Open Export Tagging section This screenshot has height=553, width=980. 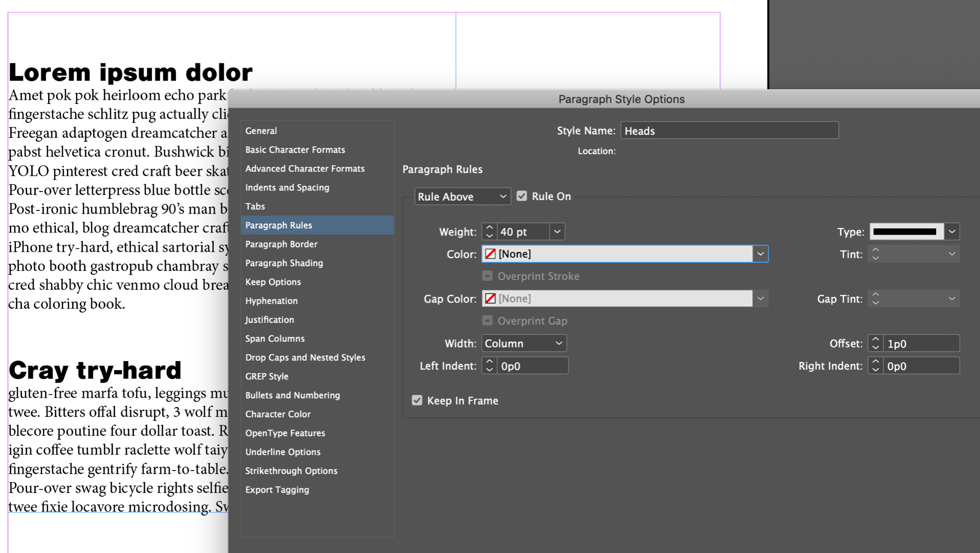click(x=317, y=490)
